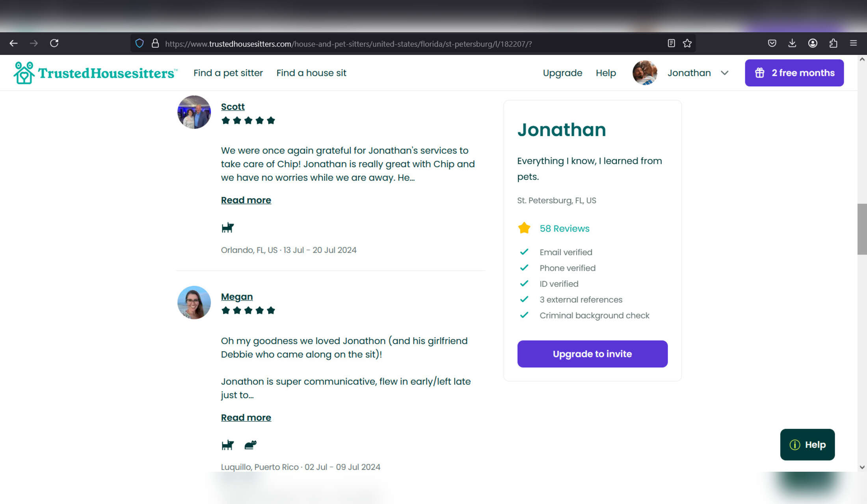Click the Pocket save icon
This screenshot has width=867, height=504.
pos(772,43)
